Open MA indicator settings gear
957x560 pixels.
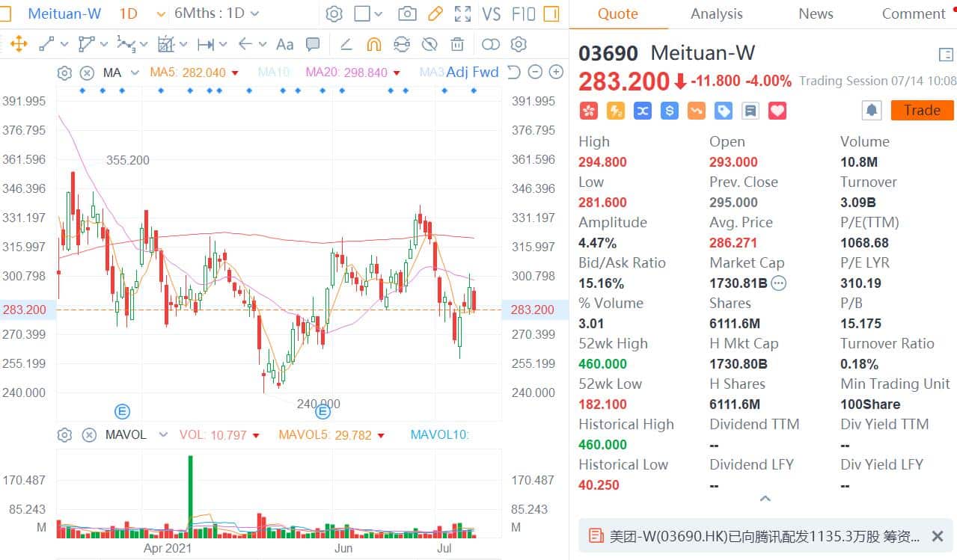tap(64, 73)
